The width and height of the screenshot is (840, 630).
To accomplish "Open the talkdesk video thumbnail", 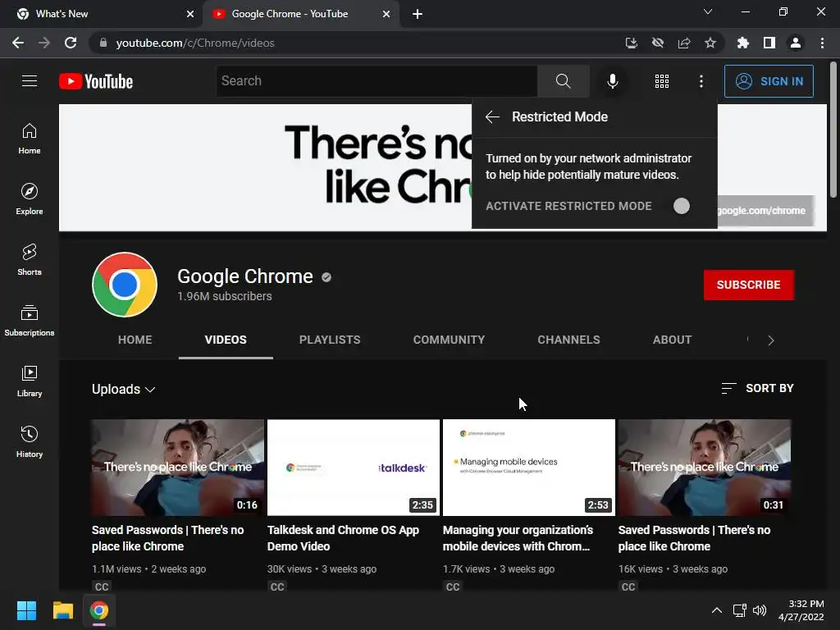I will [x=354, y=467].
